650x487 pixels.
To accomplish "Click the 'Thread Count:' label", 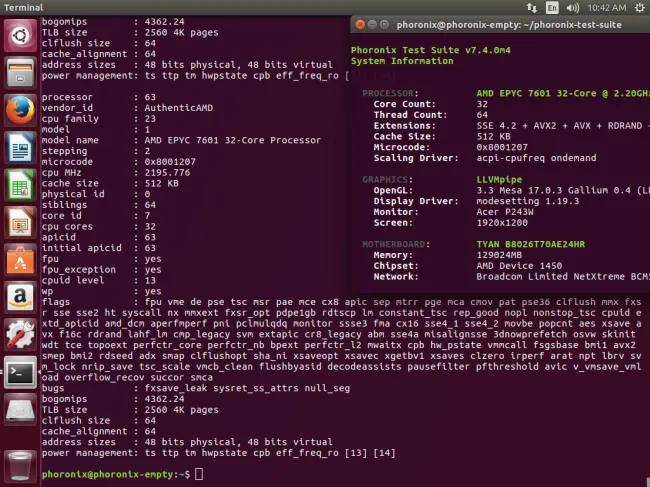I will coord(410,115).
